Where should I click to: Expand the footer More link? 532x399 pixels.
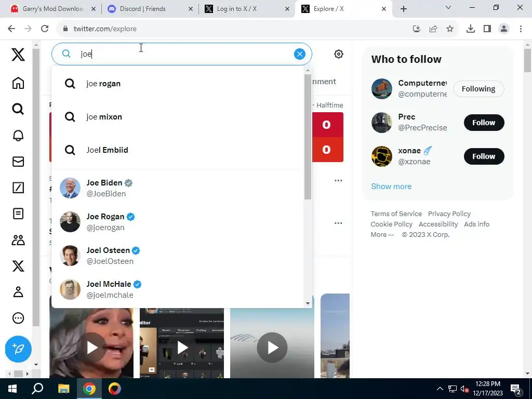click(382, 234)
